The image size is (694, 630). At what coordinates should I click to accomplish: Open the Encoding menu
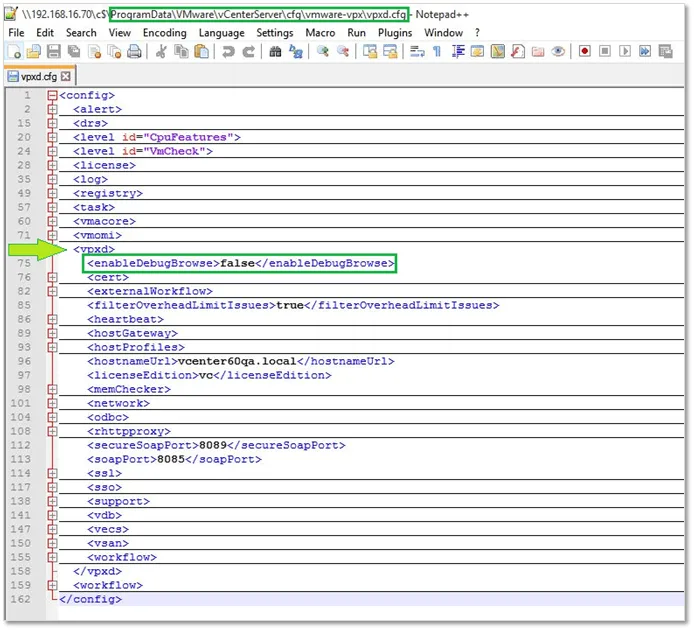(164, 33)
